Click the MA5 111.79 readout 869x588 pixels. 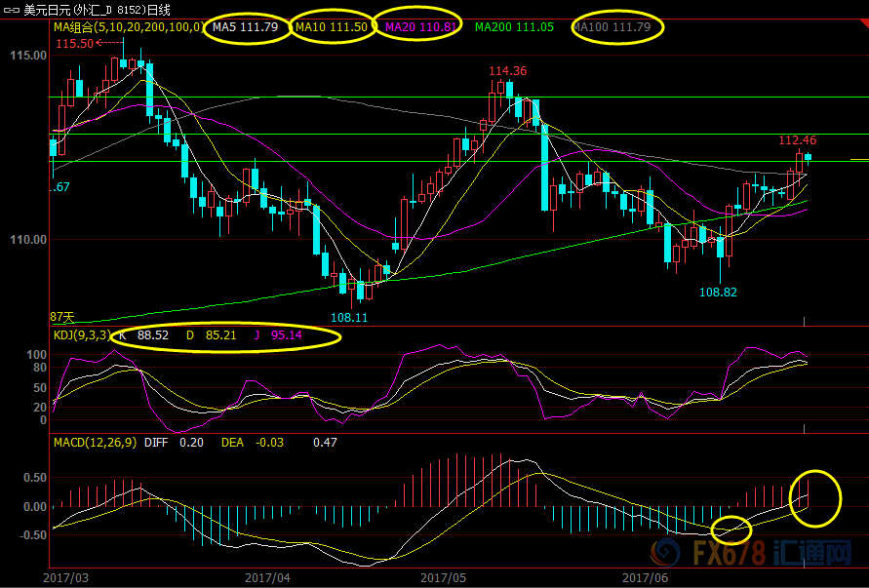(246, 26)
